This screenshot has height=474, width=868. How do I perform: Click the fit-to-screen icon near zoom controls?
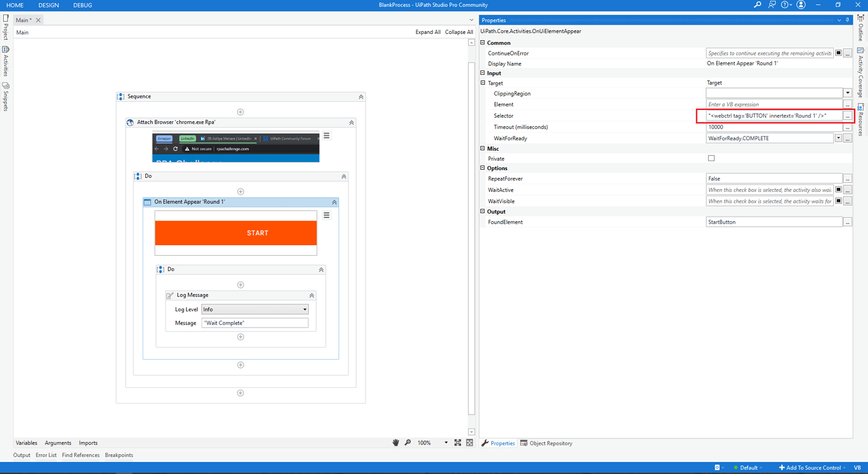pos(457,443)
